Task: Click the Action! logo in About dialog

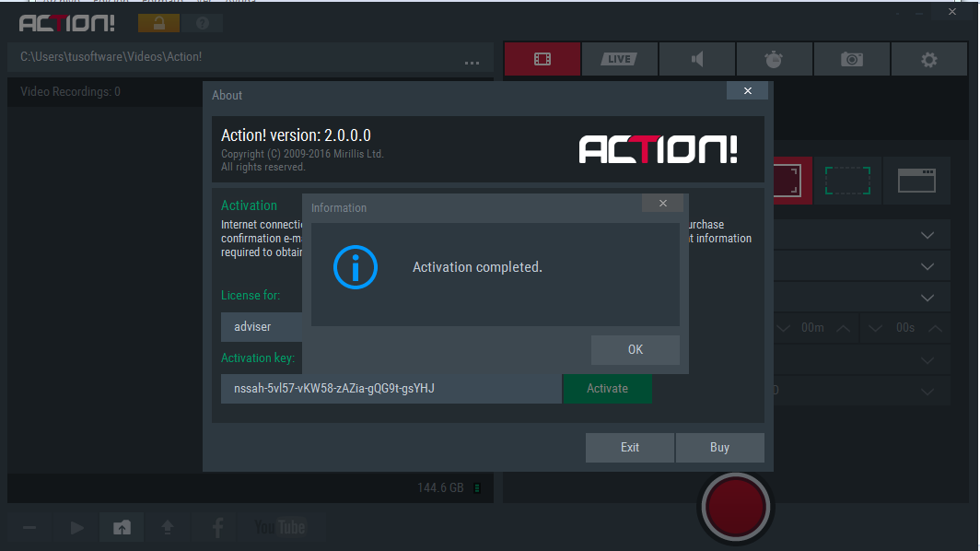Action: (x=658, y=149)
